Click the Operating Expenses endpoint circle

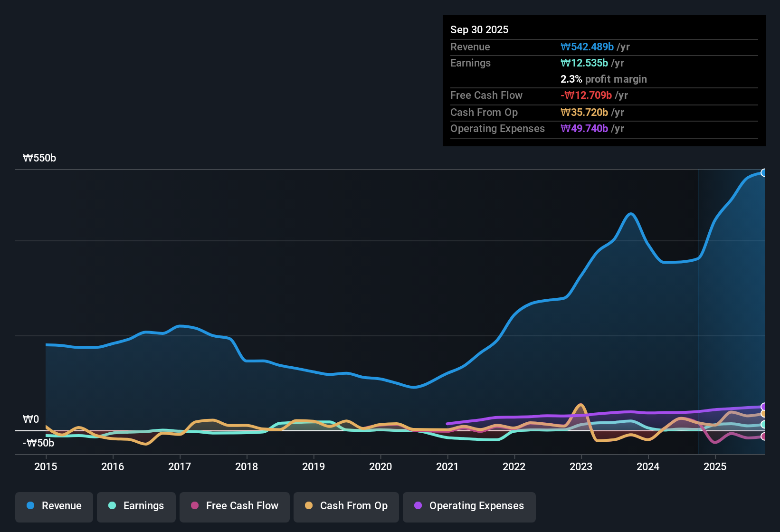click(763, 406)
